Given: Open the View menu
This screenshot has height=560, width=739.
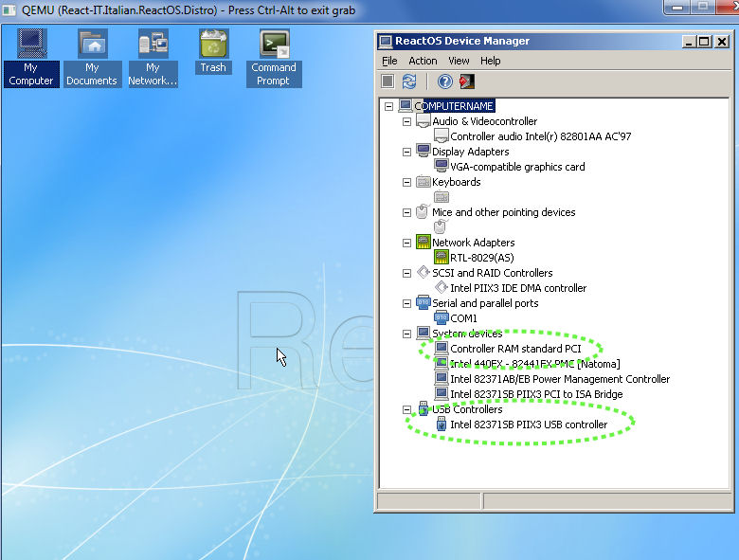Looking at the screenshot, I should (x=459, y=61).
